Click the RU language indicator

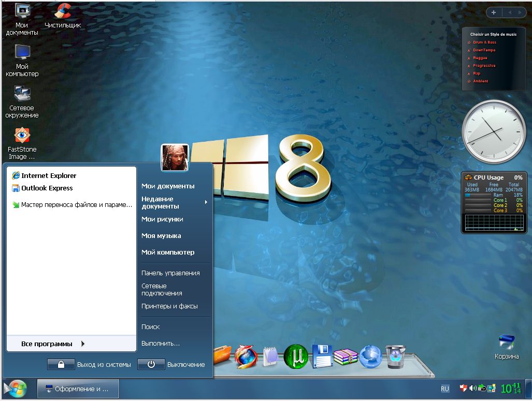[x=445, y=389]
